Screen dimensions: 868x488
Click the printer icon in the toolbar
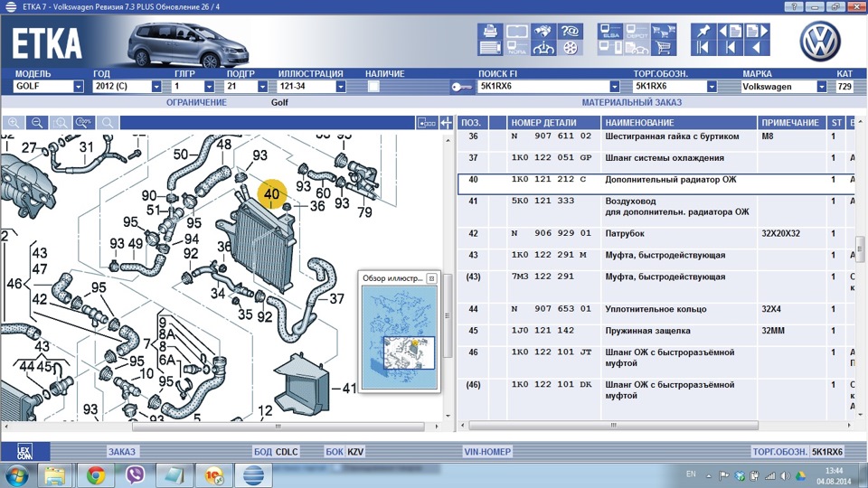pyautogui.click(x=490, y=31)
